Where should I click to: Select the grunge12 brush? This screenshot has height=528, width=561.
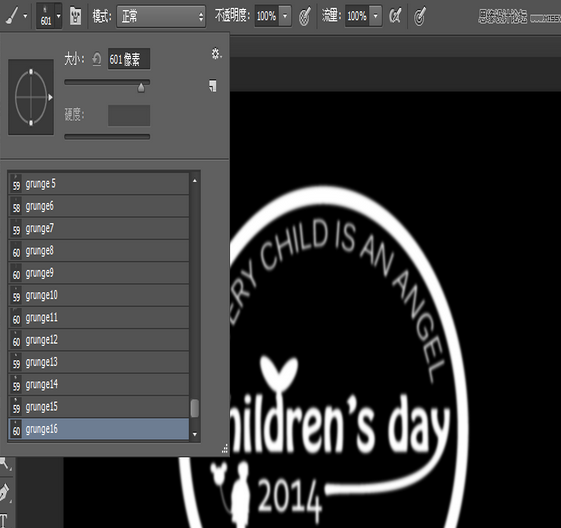coord(99,340)
